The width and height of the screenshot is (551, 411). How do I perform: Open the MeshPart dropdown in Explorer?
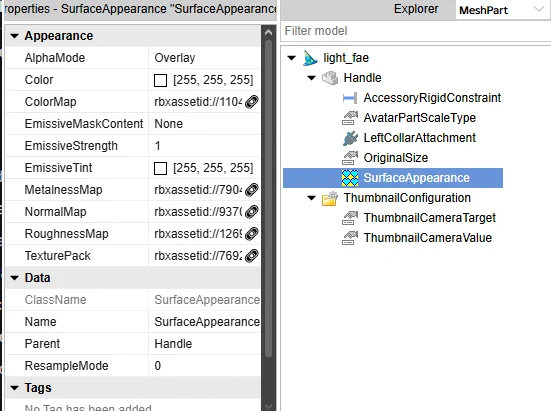[x=503, y=10]
